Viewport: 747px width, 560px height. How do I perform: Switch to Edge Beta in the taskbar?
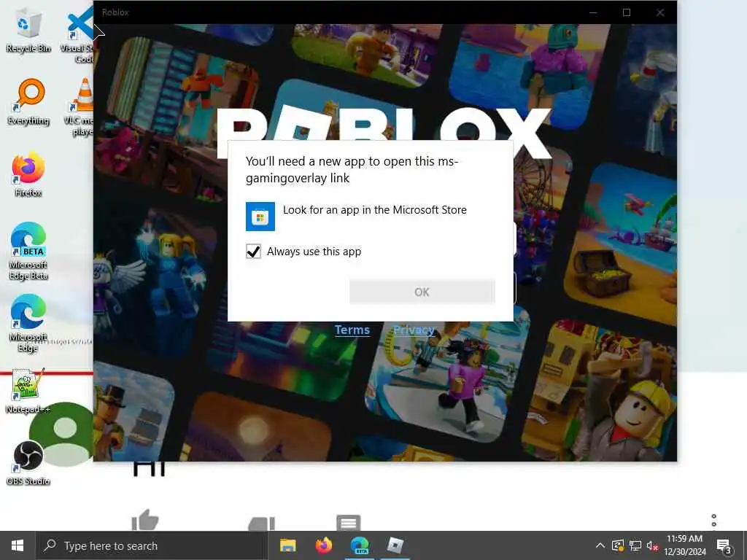coord(360,545)
